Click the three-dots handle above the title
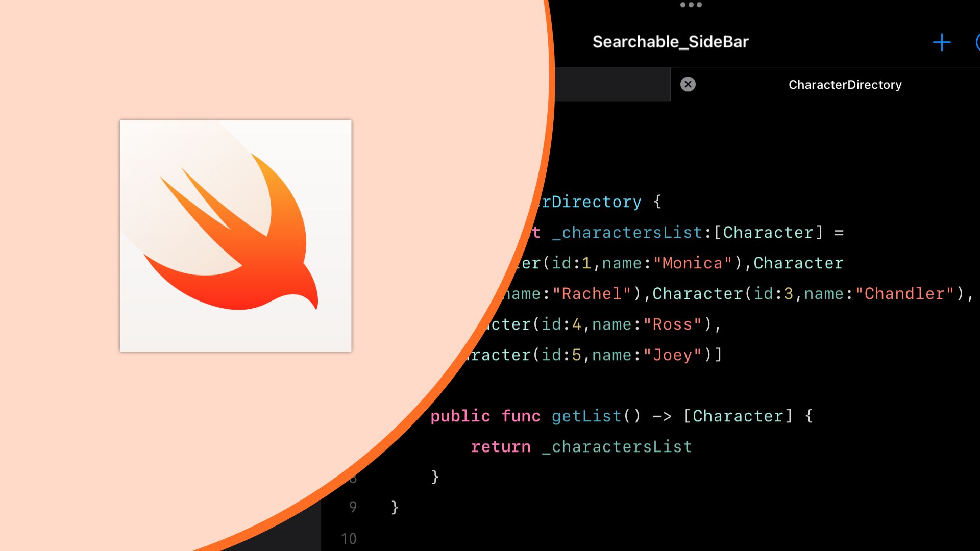 (690, 5)
